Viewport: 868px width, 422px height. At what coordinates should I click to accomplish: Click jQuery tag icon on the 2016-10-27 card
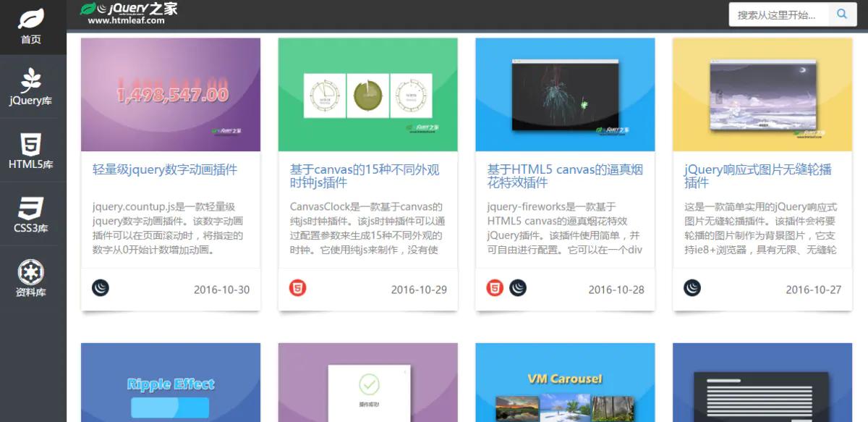click(x=692, y=288)
